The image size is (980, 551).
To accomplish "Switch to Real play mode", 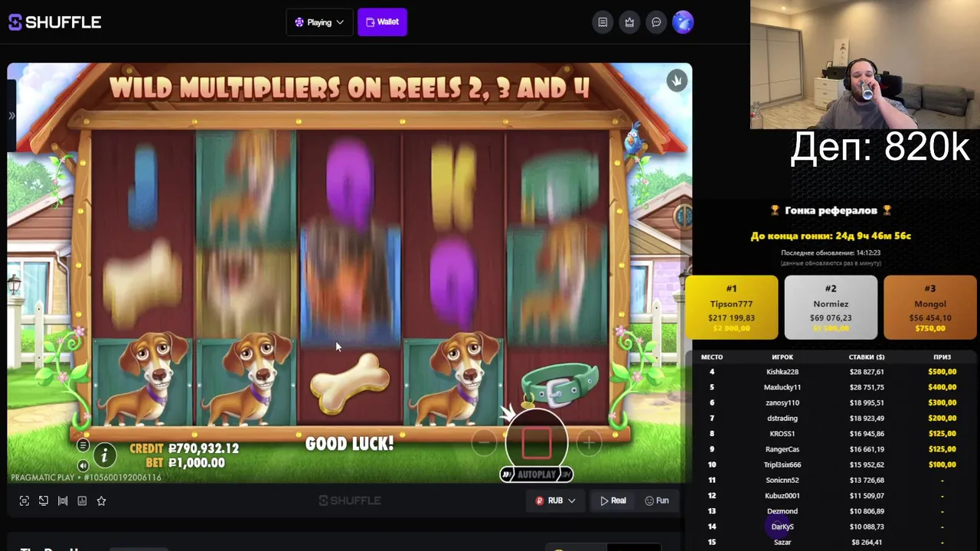I will point(613,500).
